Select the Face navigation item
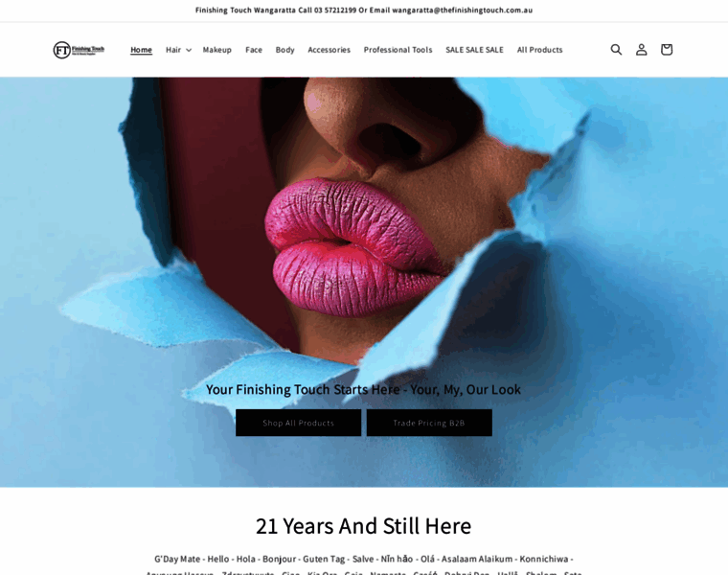Screen dimensions: 728x575 254,50
